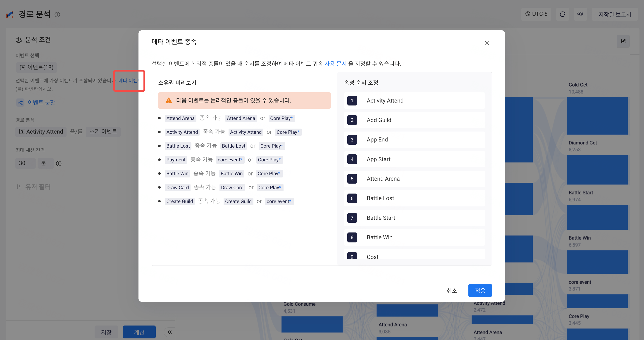The width and height of the screenshot is (644, 340).
Task: Click the app logo icon at top left
Action: pos(10,14)
